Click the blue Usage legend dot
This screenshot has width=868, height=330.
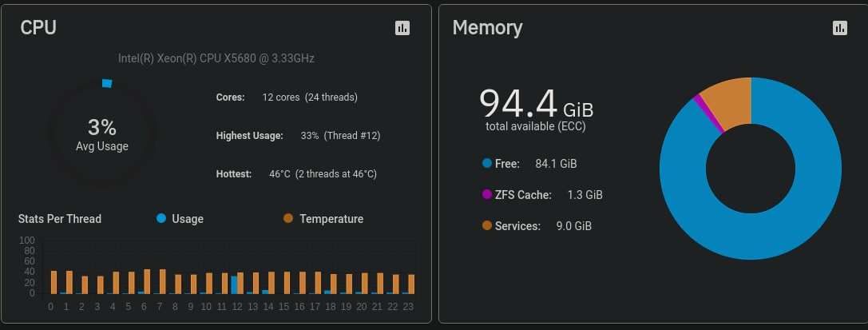(161, 219)
